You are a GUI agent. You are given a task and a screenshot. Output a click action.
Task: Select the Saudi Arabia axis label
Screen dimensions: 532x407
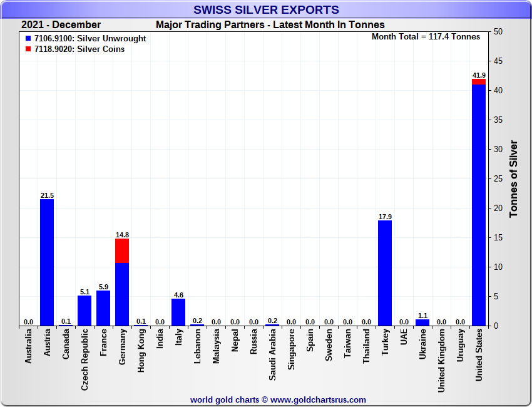click(272, 355)
